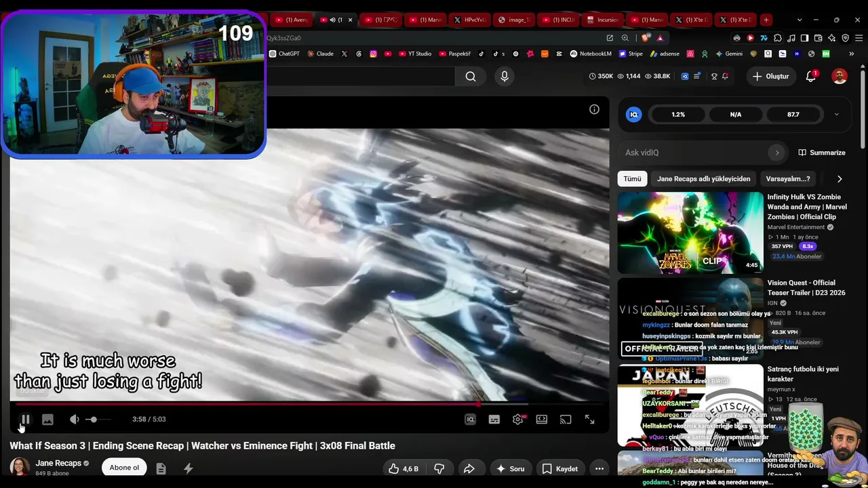Mute the video using the speaker icon

click(x=74, y=420)
